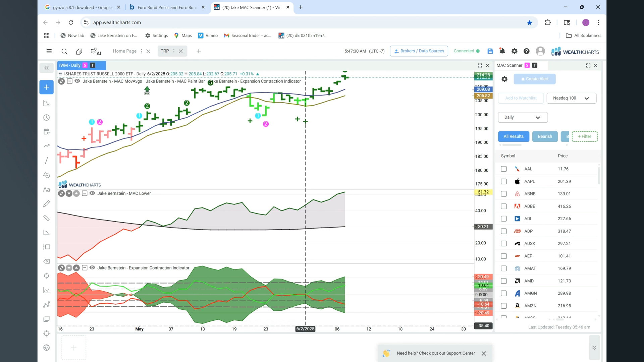Click the 6/2/2025 crosshair date marker
Viewport: 644px width, 362px height.
[x=305, y=329]
